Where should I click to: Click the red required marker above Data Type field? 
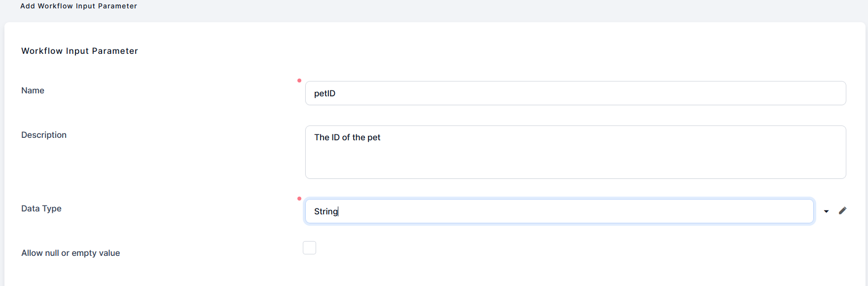299,199
